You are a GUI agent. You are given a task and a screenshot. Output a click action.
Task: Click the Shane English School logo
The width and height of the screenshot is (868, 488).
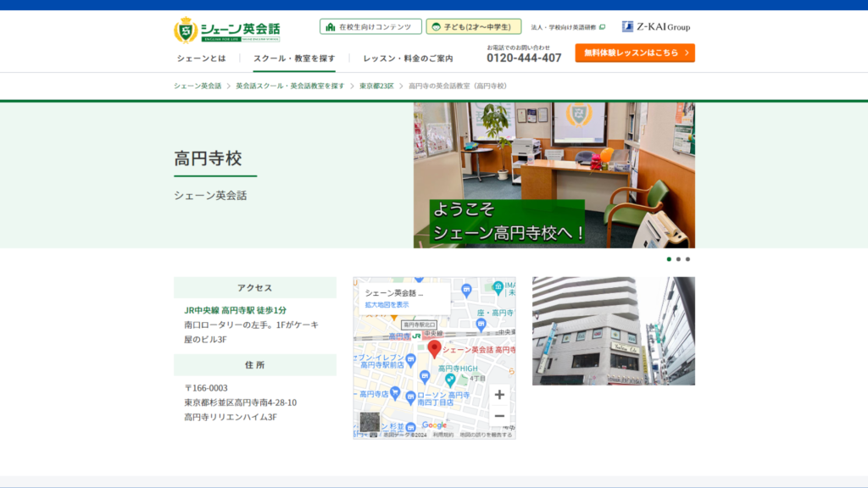tap(227, 30)
